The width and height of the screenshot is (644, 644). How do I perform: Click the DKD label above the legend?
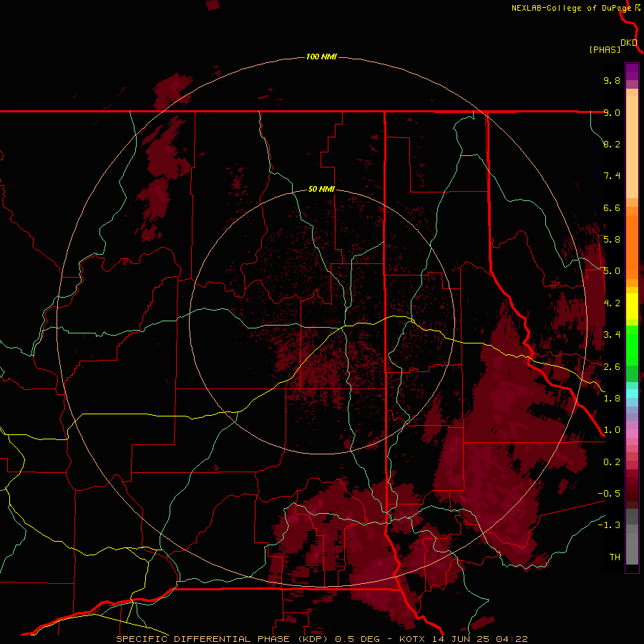[629, 43]
